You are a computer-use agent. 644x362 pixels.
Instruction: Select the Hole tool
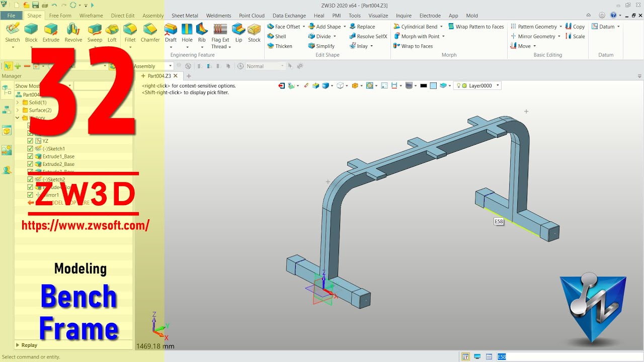coord(187,32)
